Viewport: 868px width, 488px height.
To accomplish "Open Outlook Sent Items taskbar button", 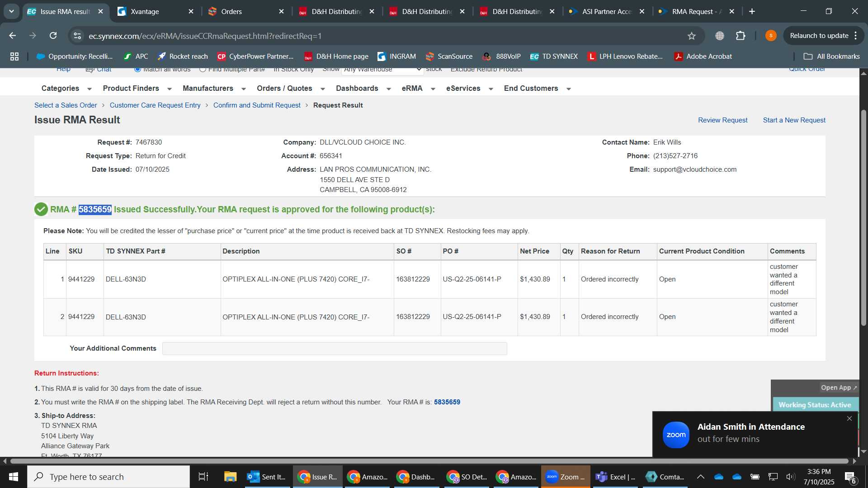I will pyautogui.click(x=267, y=477).
